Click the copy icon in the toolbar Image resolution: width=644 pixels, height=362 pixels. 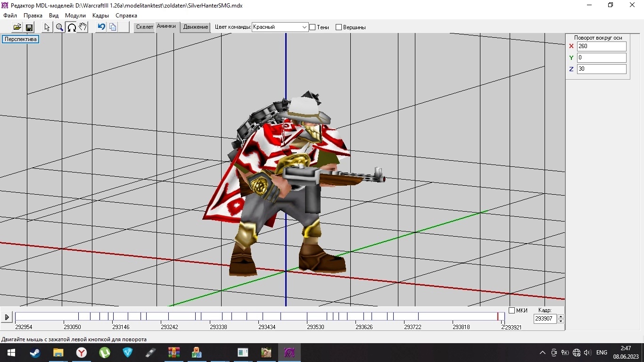[113, 27]
